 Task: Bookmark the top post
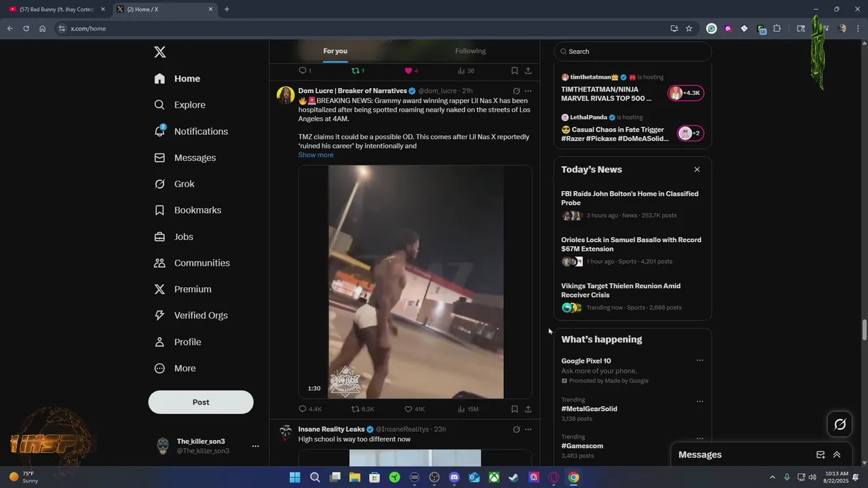pos(515,70)
